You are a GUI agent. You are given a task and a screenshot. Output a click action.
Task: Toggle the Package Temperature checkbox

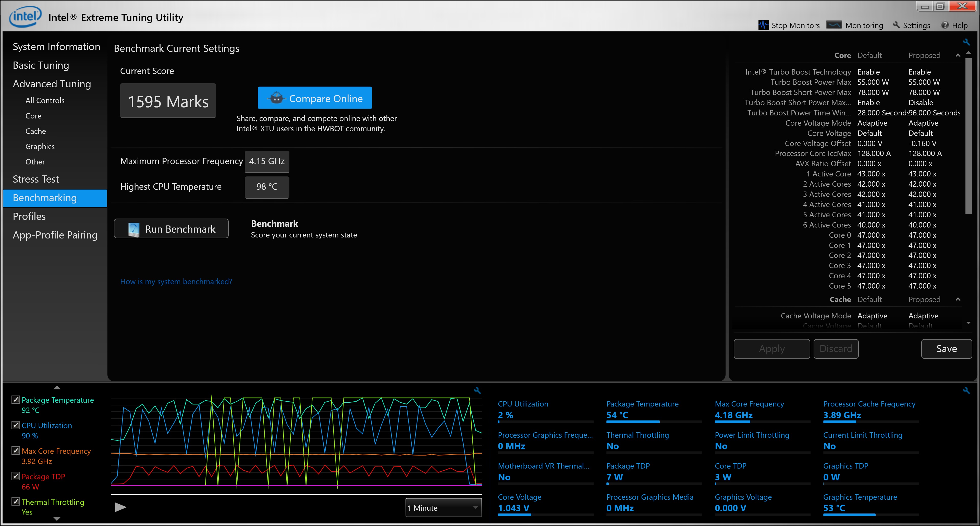pos(16,400)
